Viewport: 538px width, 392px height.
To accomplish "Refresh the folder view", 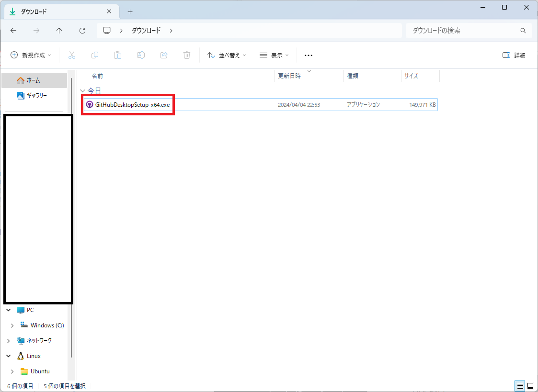I will [x=82, y=30].
